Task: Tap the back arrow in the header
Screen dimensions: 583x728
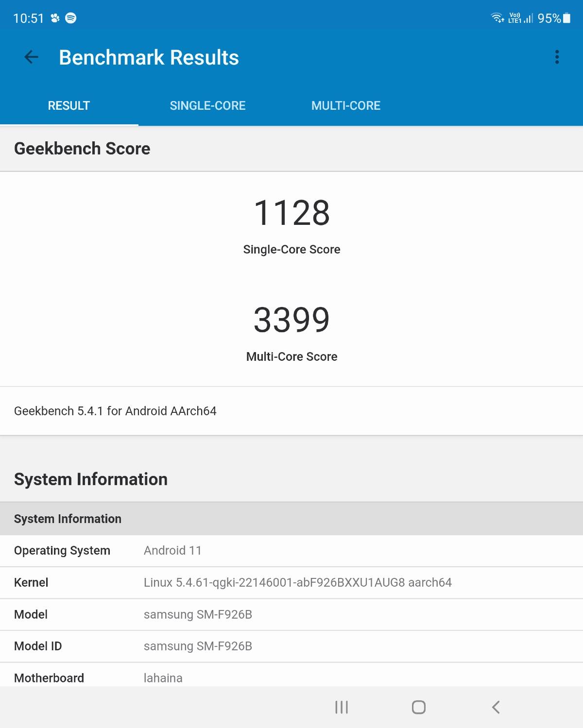Action: 31,57
